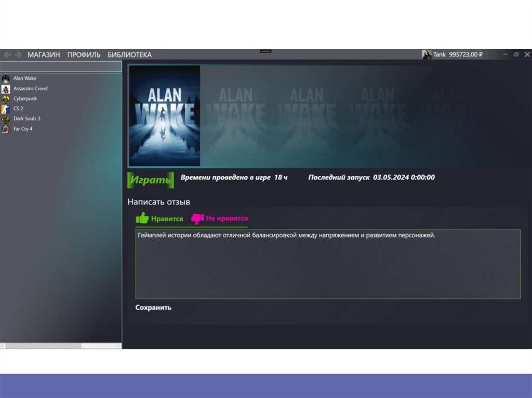Choose the Нравится rating label
532x398 pixels.
167,219
